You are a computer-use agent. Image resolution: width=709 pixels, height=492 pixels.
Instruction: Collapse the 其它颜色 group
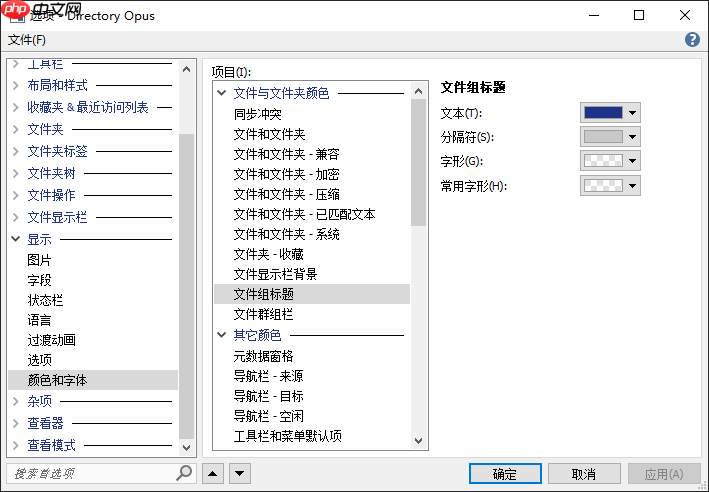click(222, 335)
